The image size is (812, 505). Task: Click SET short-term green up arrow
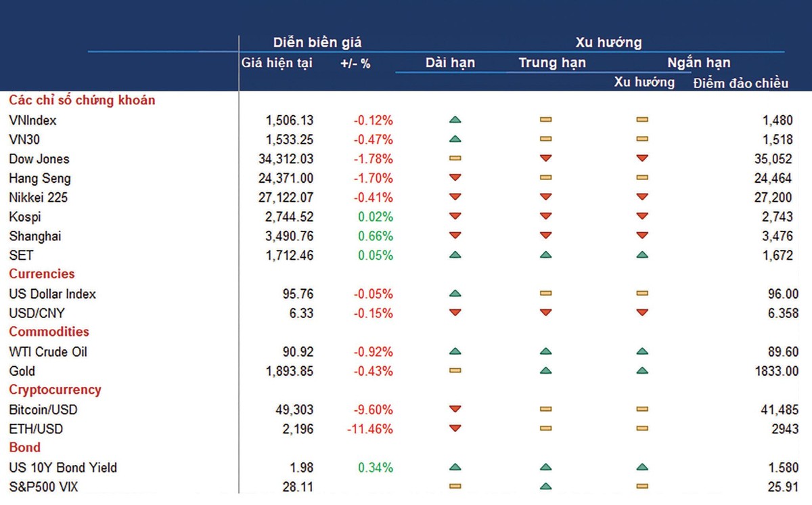click(x=642, y=255)
